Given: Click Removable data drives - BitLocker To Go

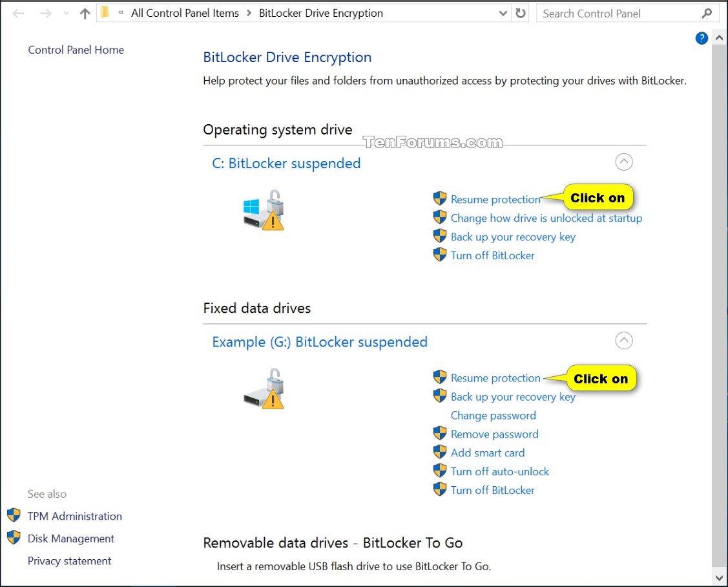Looking at the screenshot, I should coord(333,543).
